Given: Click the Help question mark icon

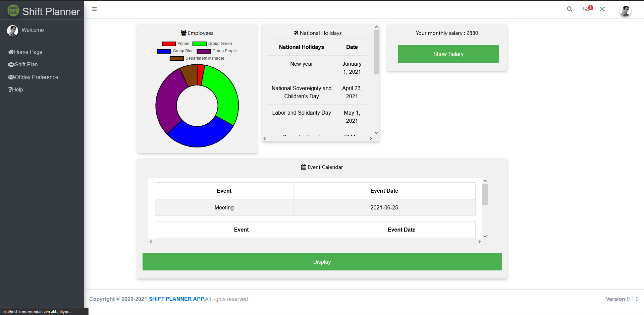Looking at the screenshot, I should click(x=10, y=89).
